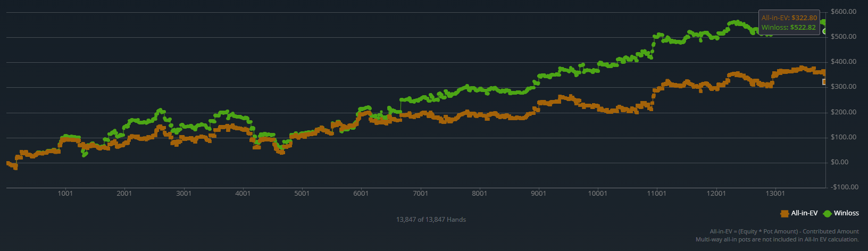Click the highlighted green Winloss end point

pyautogui.click(x=825, y=31)
